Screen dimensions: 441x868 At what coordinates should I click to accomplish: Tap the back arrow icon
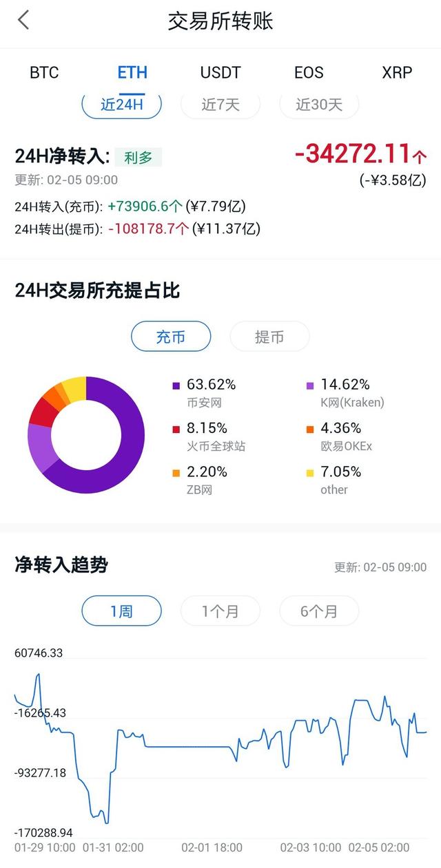pyautogui.click(x=24, y=21)
